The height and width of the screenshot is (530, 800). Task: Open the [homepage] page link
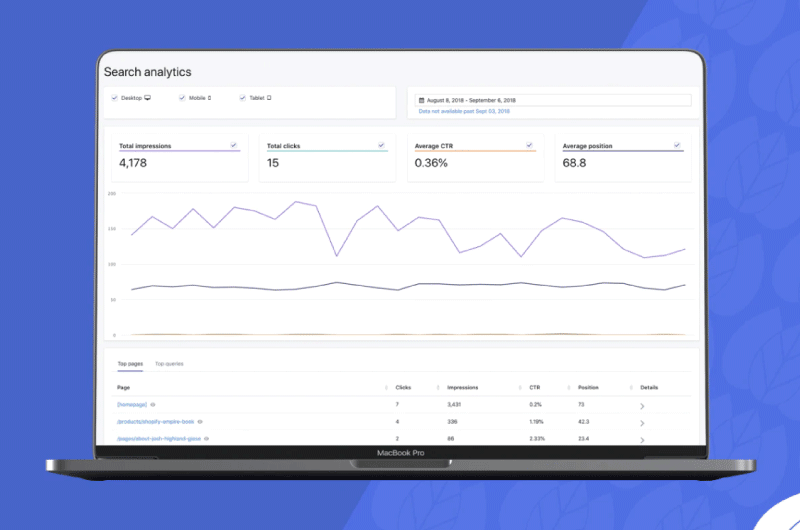[x=132, y=405]
